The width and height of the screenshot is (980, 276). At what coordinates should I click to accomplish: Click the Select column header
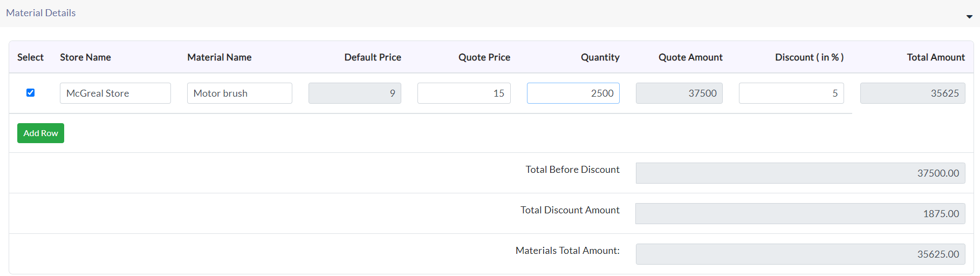(30, 57)
